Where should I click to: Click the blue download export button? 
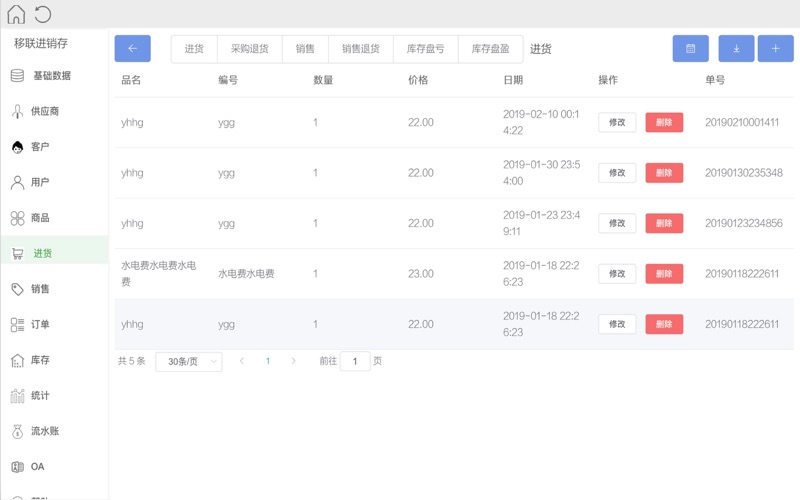click(736, 48)
